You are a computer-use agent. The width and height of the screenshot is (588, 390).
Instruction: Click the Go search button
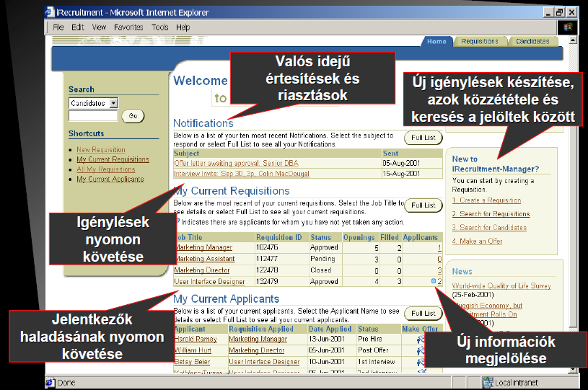(133, 116)
